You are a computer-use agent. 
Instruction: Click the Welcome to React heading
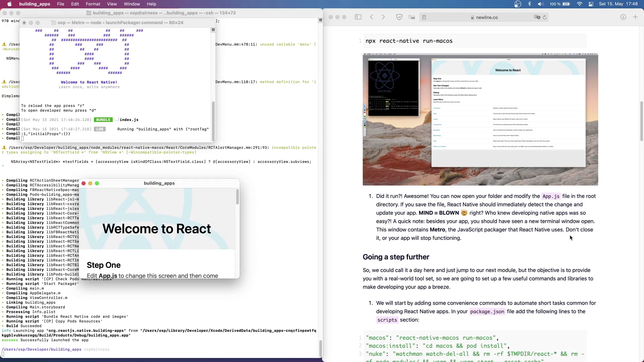pyautogui.click(x=157, y=229)
